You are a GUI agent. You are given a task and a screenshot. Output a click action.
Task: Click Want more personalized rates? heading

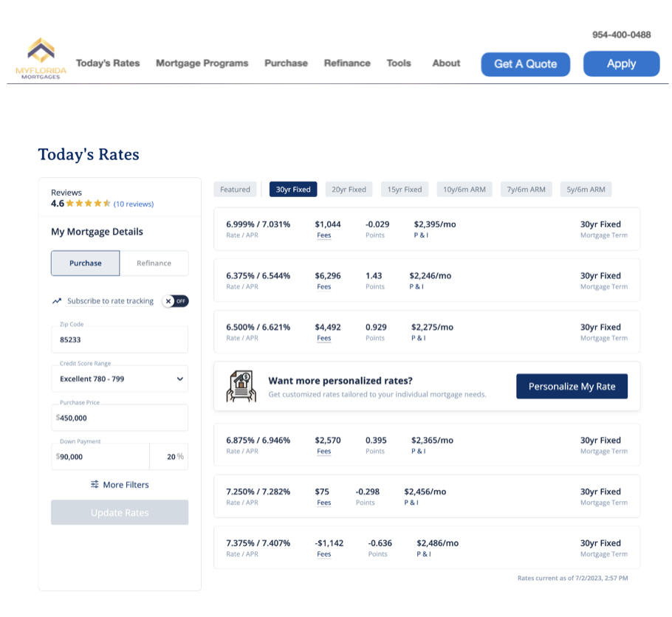[340, 381]
